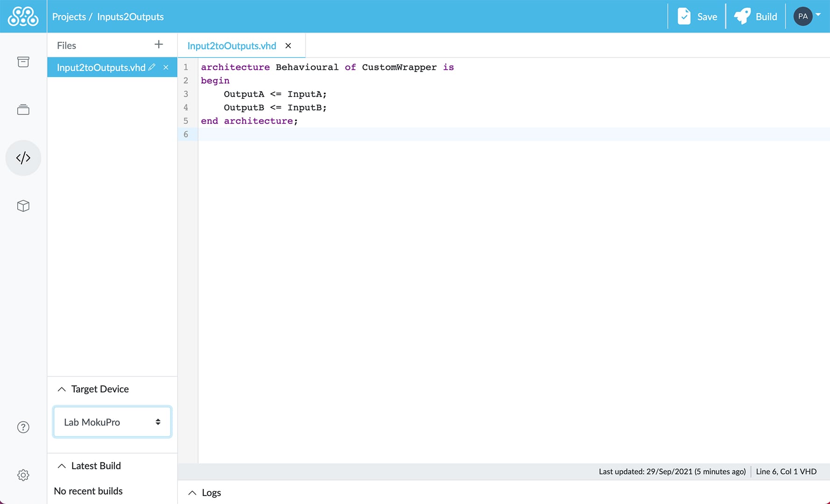This screenshot has height=504, width=830.
Task: Rename Input2toOutputs.vhd using pencil icon
Action: tap(152, 67)
